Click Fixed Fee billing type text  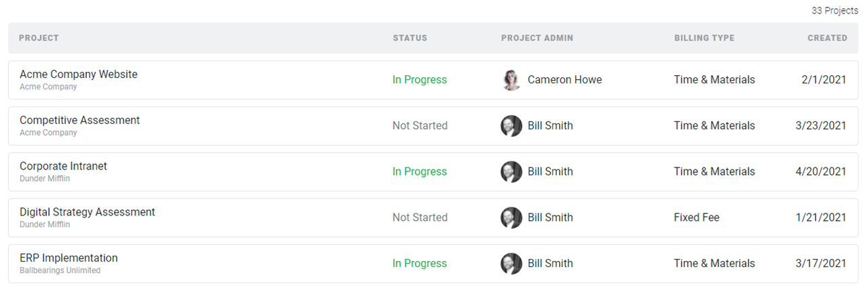pos(696,218)
